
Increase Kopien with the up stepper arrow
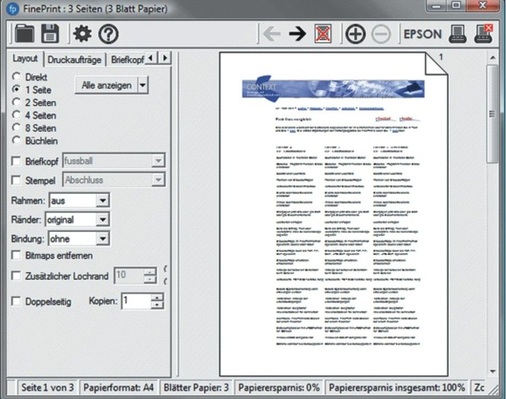[x=157, y=297]
